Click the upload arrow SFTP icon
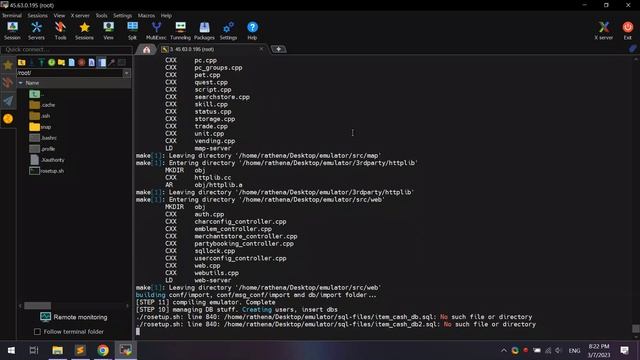 [x=42, y=62]
